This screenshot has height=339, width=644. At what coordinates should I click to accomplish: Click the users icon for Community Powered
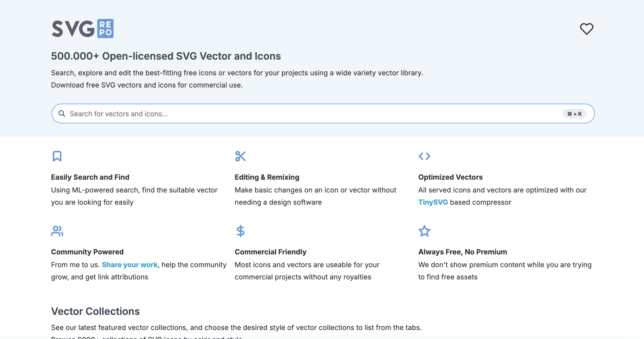[x=57, y=231]
